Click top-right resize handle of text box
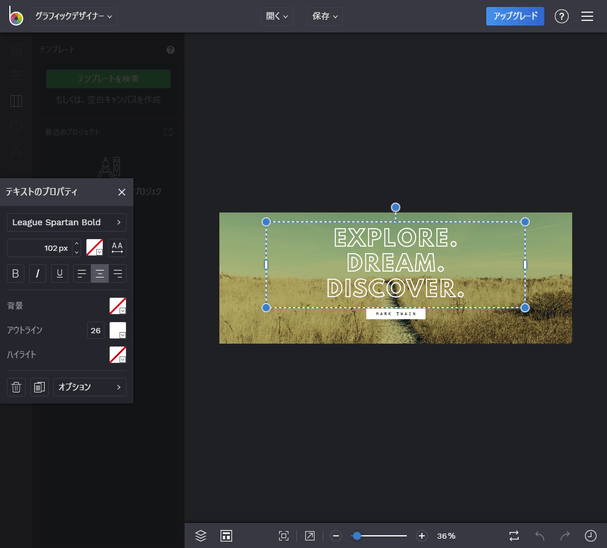The width and height of the screenshot is (607, 548). click(525, 222)
